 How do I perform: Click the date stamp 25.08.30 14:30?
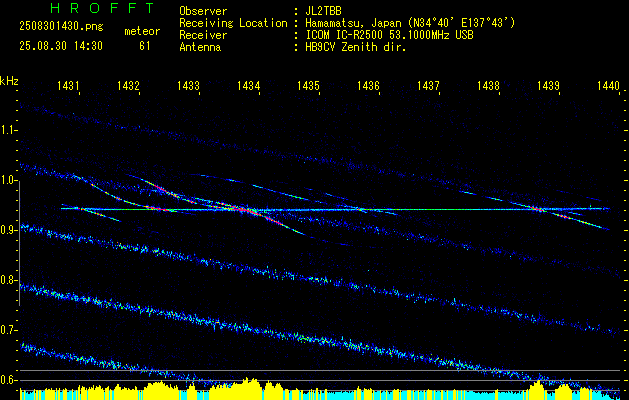(x=61, y=46)
